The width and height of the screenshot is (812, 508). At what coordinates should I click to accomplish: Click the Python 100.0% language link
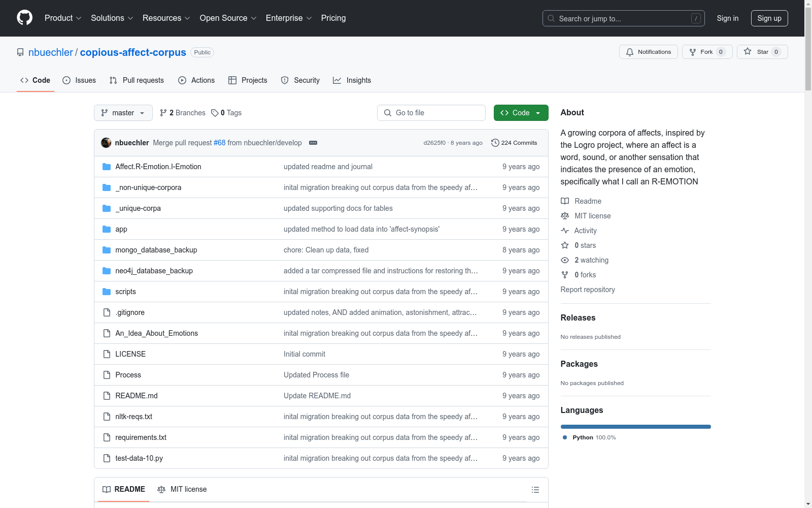589,437
